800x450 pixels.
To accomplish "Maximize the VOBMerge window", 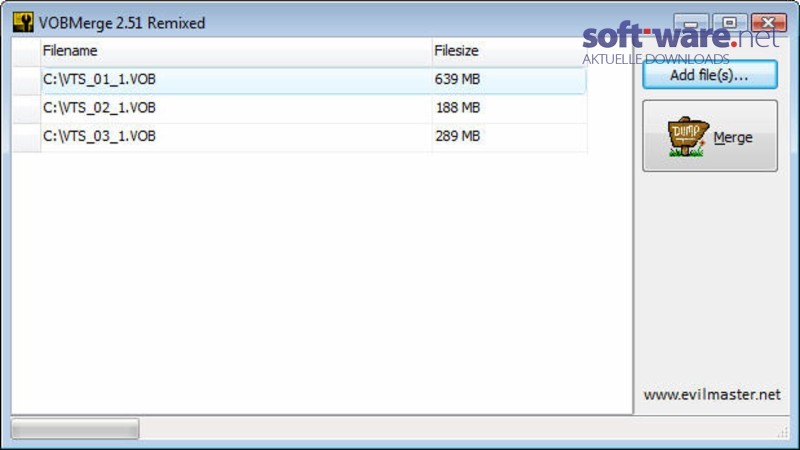I will point(729,23).
